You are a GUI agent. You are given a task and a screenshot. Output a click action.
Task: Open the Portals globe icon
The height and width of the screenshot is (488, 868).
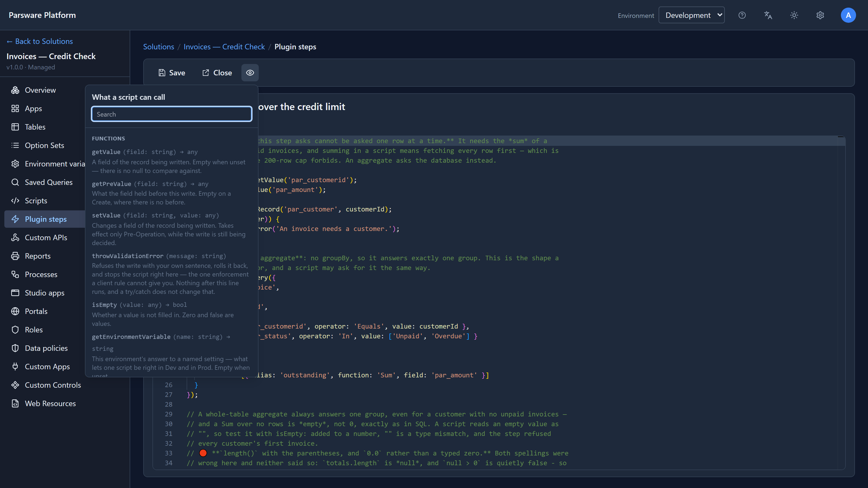tap(15, 311)
